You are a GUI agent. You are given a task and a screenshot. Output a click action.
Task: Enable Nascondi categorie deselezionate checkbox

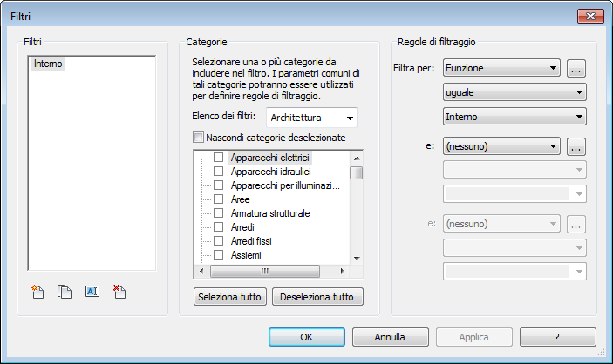pos(198,138)
